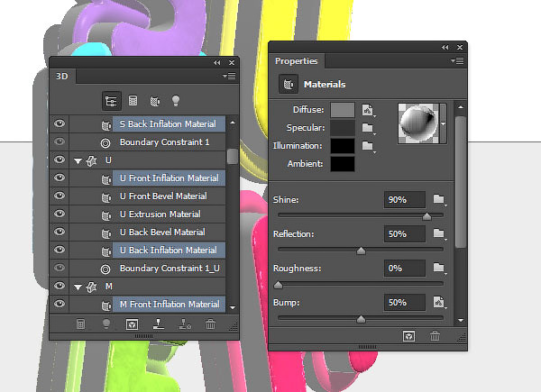This screenshot has height=392, width=541.
Task: Hide U Front Bevel Material
Action: pyautogui.click(x=60, y=196)
